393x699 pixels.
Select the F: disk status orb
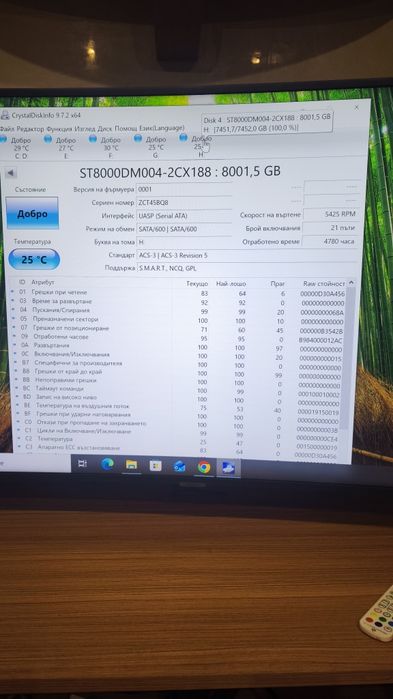coord(93,139)
